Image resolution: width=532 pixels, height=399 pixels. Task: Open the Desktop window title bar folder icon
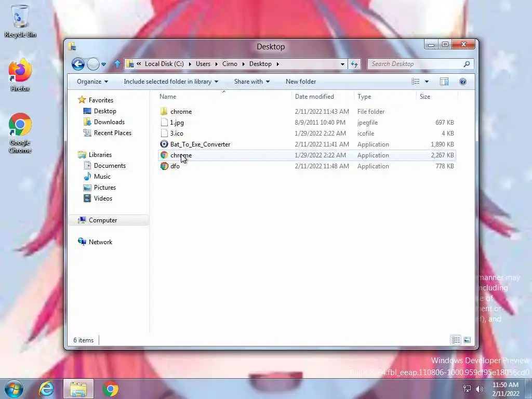(72, 46)
